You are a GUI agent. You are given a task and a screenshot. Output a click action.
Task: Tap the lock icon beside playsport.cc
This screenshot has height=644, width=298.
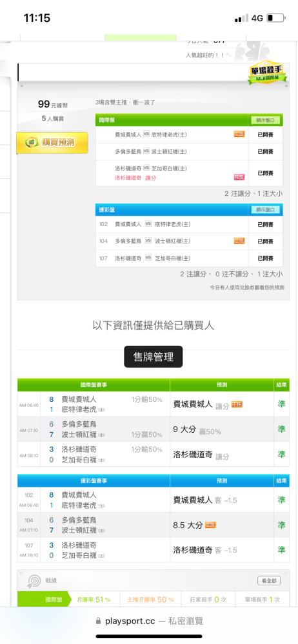click(98, 621)
